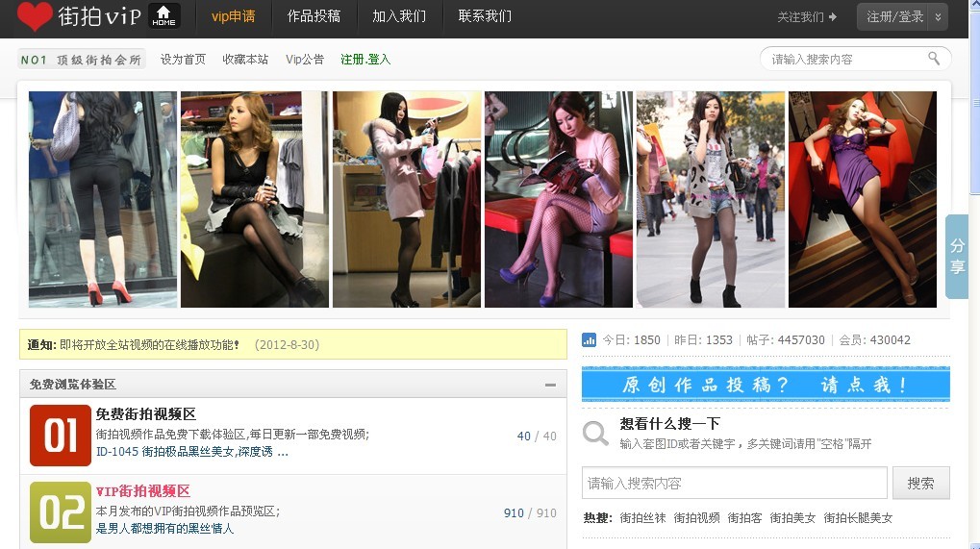Image resolution: width=980 pixels, height=549 pixels.
Task: Expand the 注册/登录 dropdown arrow
Action: [938, 17]
